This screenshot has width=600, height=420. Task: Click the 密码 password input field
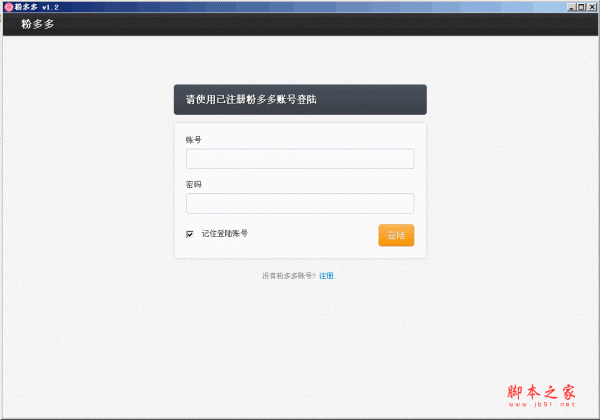300,203
